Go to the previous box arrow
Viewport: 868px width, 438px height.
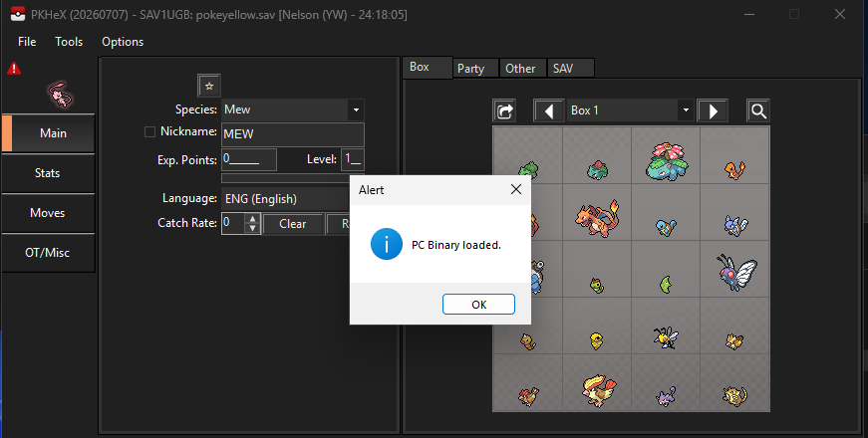click(x=548, y=111)
